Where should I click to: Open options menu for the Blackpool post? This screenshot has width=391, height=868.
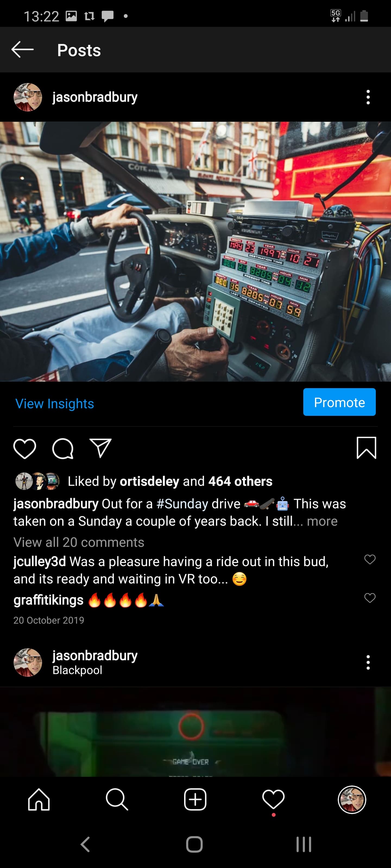coord(368,662)
